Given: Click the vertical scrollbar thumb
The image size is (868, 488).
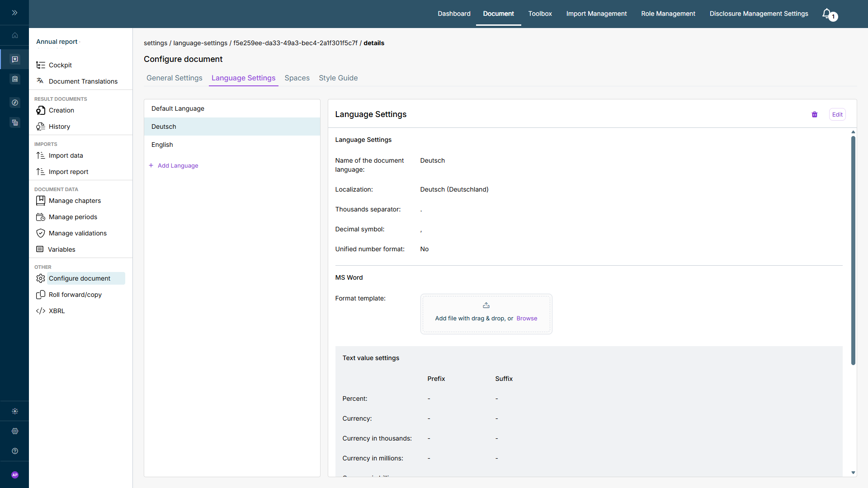Looking at the screenshot, I should tap(853, 250).
